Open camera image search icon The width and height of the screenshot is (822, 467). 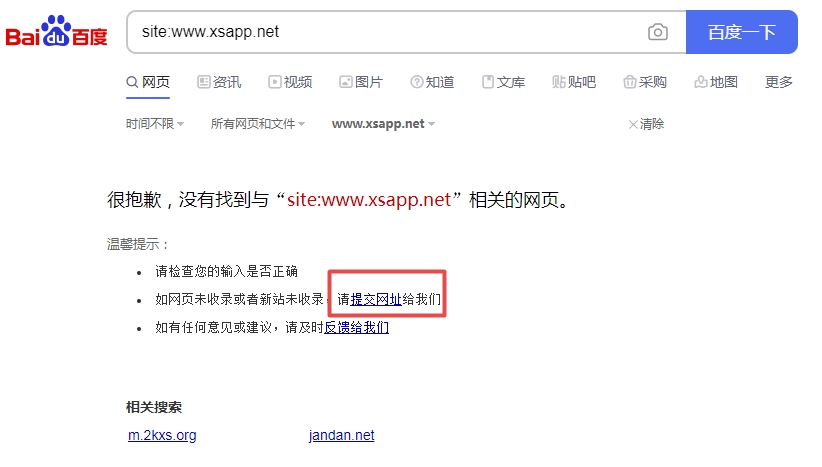(x=657, y=32)
